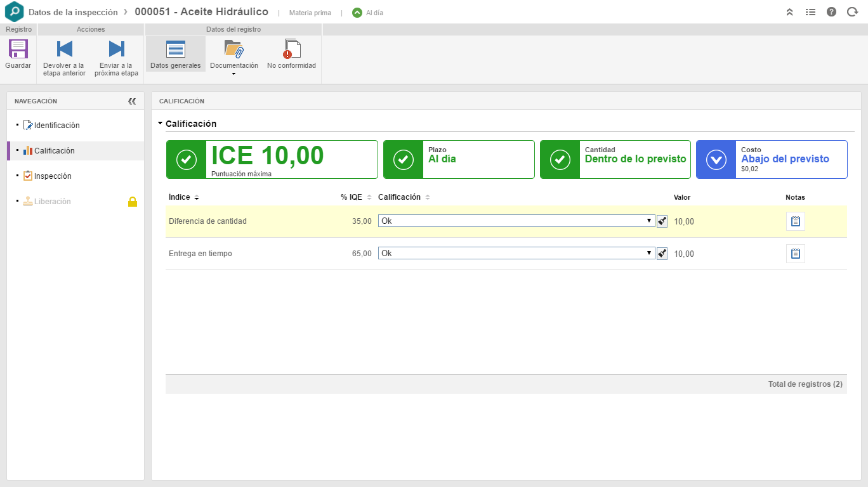
Task: Clear Diferencia de cantidad calificación with brush
Action: pos(662,221)
